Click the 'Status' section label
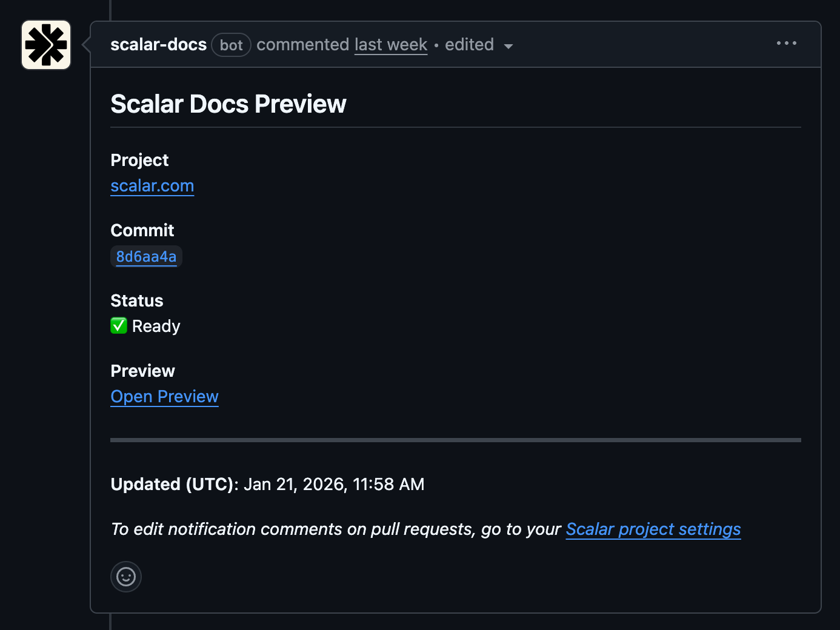The width and height of the screenshot is (840, 630). click(137, 300)
